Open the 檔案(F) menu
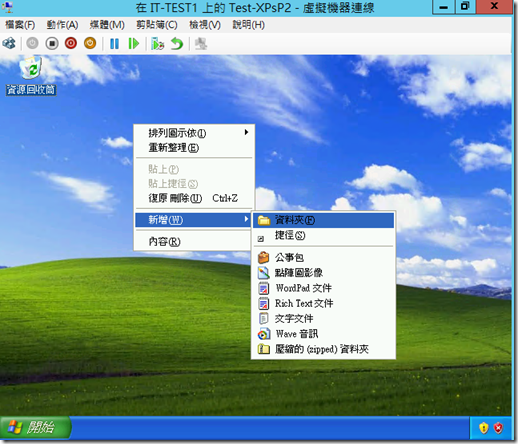 tap(20, 25)
